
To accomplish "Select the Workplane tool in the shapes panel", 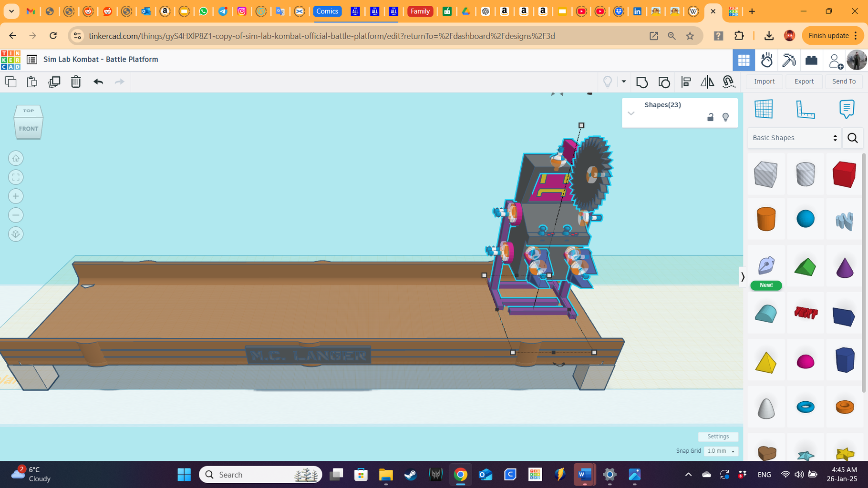I will [x=764, y=109].
